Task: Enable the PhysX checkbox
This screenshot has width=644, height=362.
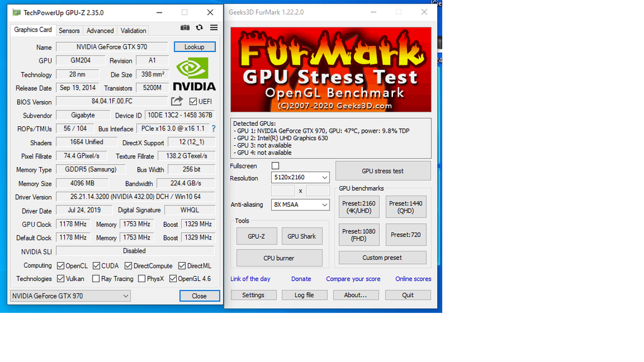Action: pyautogui.click(x=142, y=278)
